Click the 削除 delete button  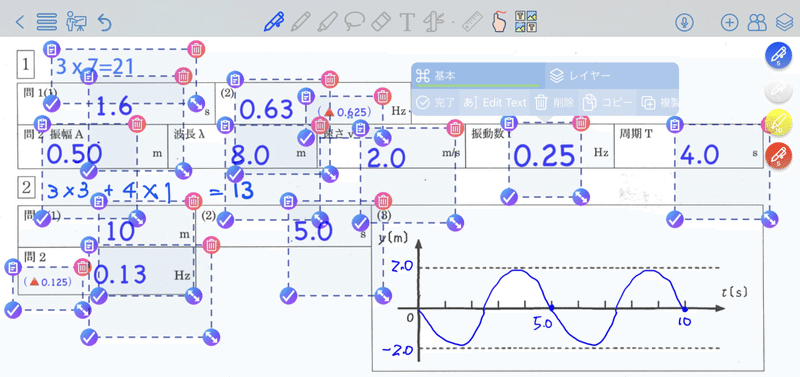pyautogui.click(x=555, y=103)
